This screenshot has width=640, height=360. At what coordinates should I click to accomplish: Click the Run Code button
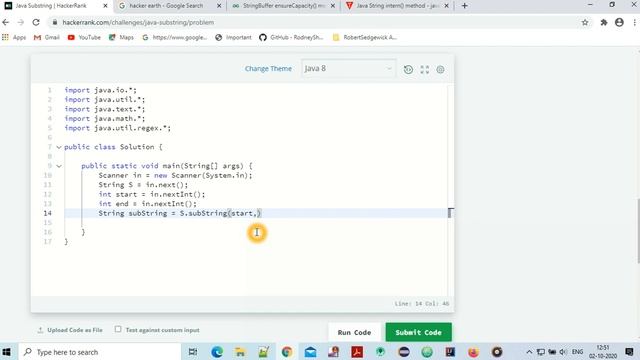point(354,332)
